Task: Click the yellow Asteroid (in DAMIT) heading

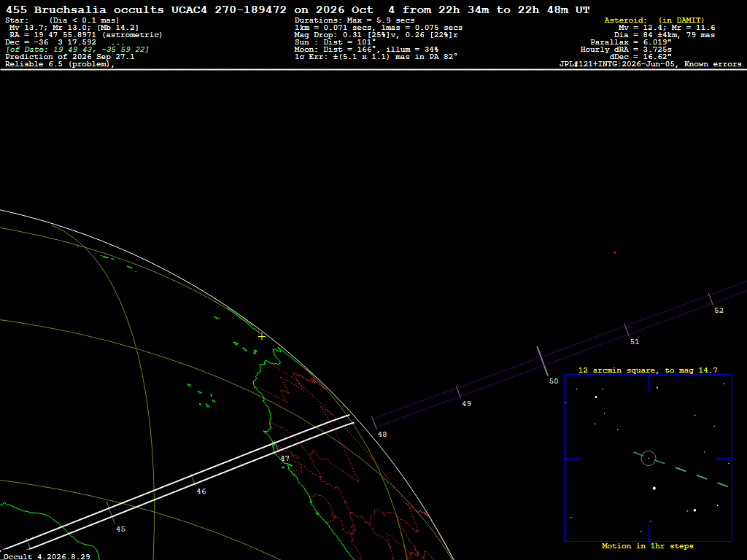Action: 654,20
